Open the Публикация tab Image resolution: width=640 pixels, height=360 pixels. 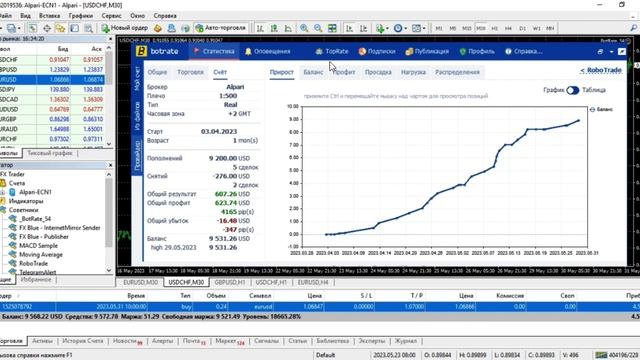[427, 51]
